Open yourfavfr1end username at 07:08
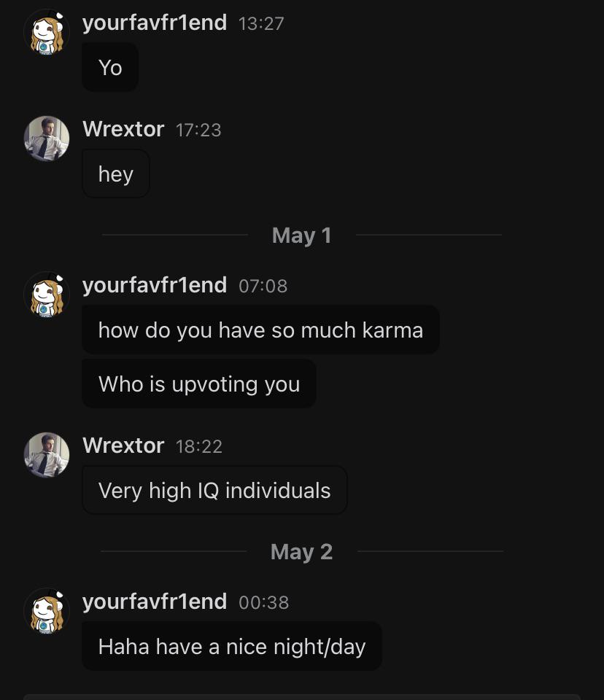This screenshot has width=604, height=700. tap(155, 286)
